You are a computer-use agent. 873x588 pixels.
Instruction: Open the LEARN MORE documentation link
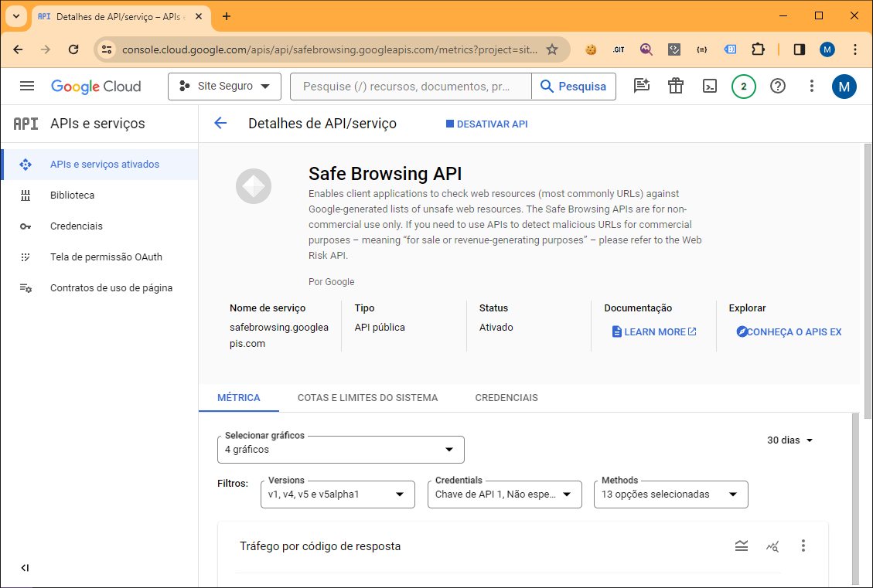pos(653,332)
